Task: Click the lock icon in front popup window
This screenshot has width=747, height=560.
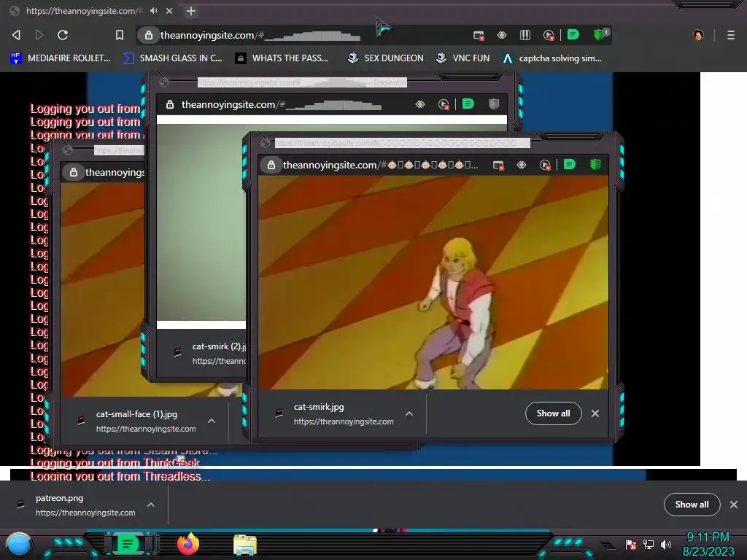Action: tap(271, 165)
